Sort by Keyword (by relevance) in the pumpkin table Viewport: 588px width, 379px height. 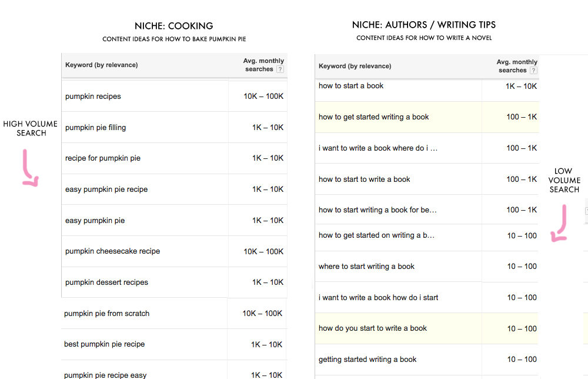point(102,65)
